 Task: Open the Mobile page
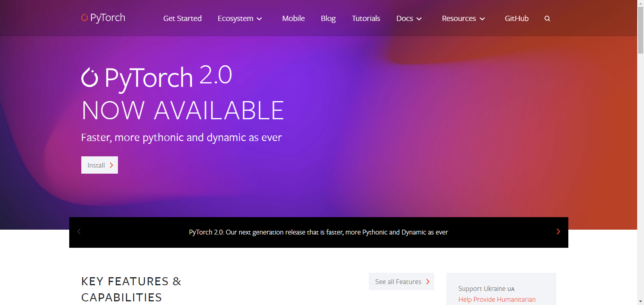293,19
